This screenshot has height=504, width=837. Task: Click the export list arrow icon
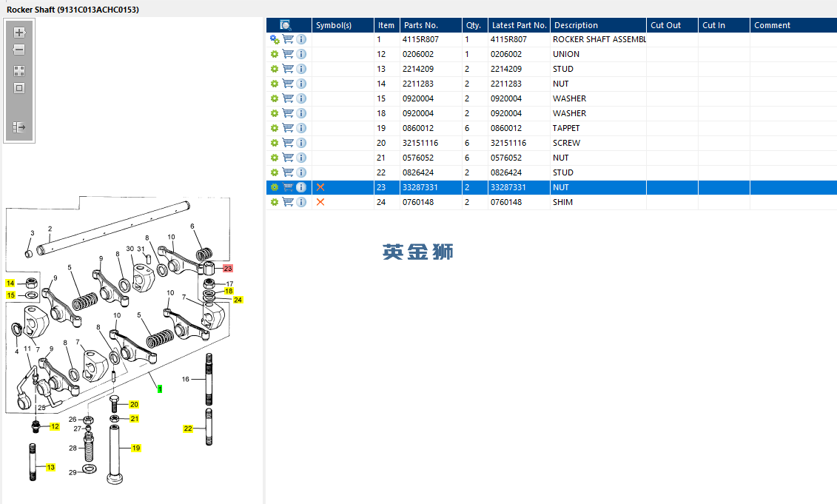click(x=19, y=127)
